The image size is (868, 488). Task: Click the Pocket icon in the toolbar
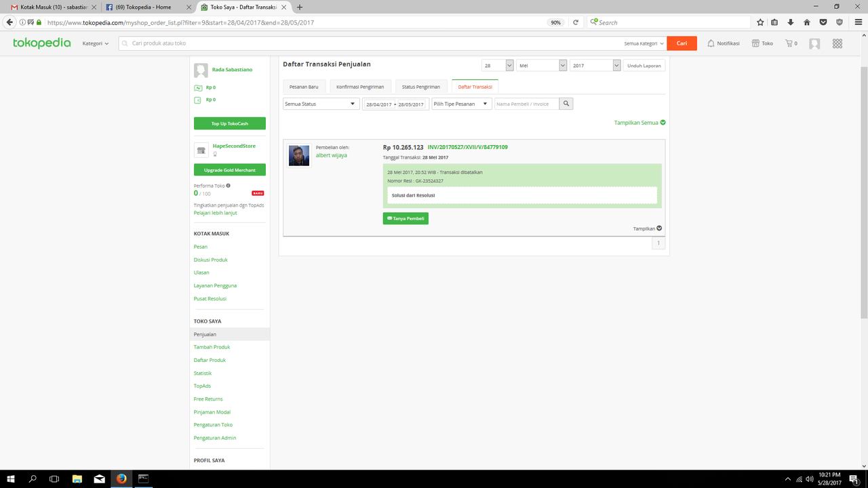[x=823, y=22]
